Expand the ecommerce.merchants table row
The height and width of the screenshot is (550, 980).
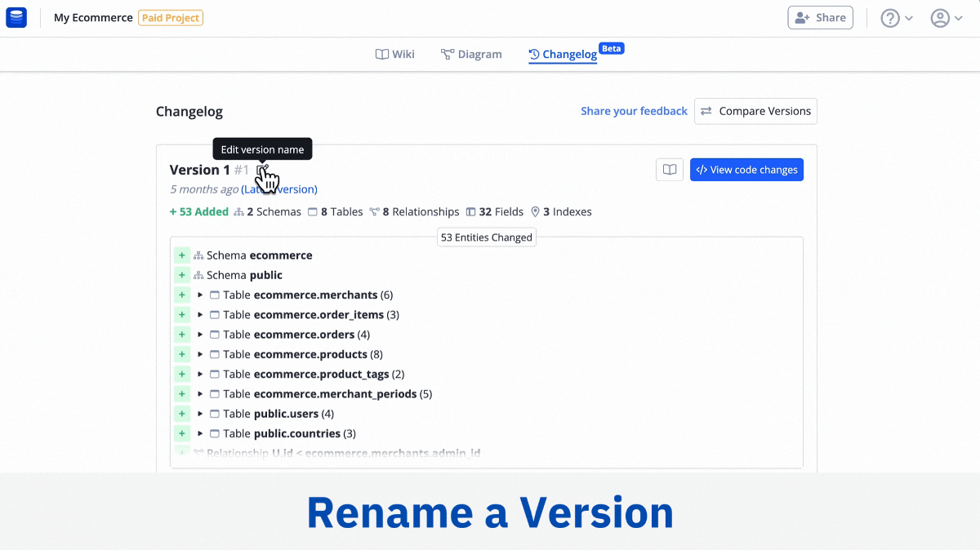click(x=200, y=295)
